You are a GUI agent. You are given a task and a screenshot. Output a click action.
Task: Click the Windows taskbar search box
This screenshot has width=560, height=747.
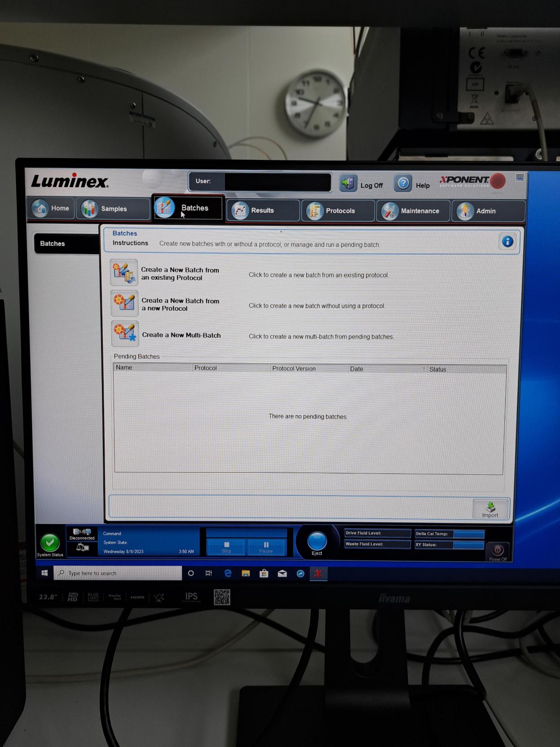[x=118, y=573]
